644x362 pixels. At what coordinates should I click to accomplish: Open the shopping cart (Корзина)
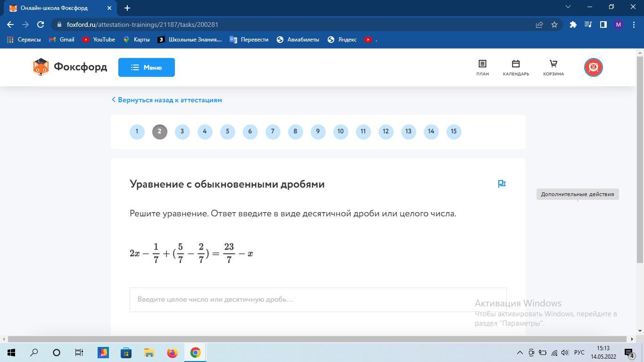pyautogui.click(x=553, y=67)
